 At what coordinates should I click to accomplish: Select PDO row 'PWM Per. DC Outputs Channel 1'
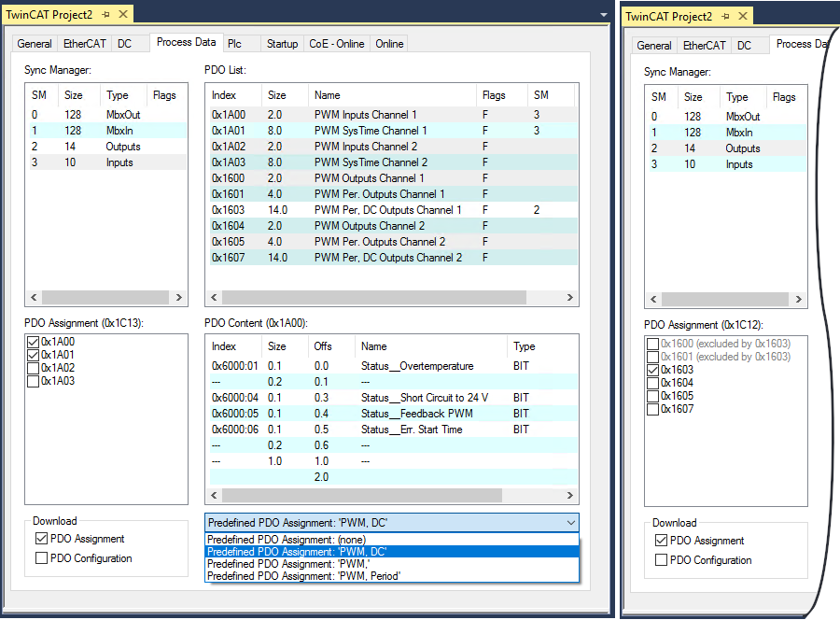(x=392, y=210)
